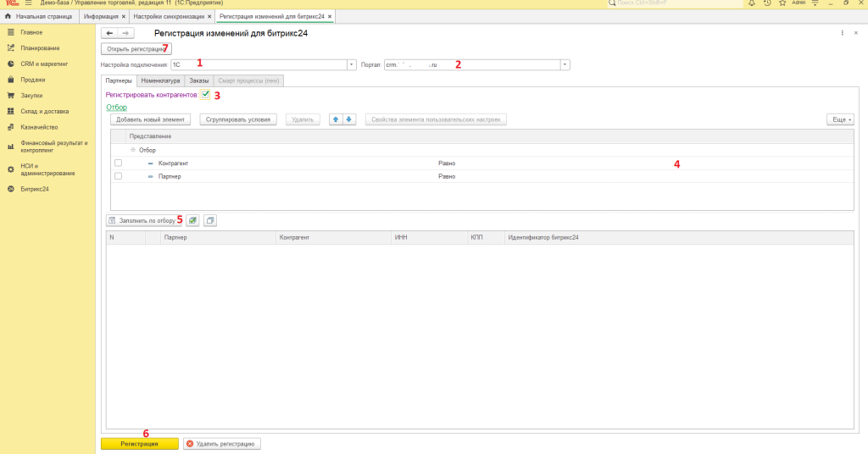Open notifications bell icon

752,3
